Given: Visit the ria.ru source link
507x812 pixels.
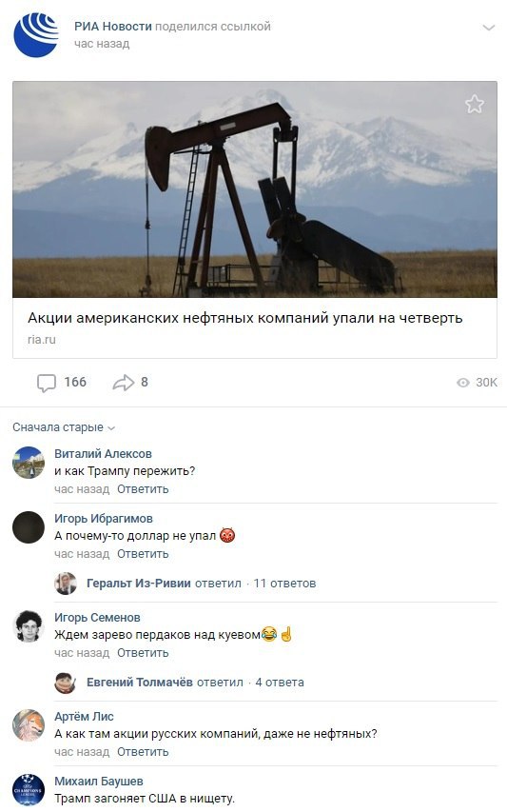Looking at the screenshot, I should pos(42,340).
